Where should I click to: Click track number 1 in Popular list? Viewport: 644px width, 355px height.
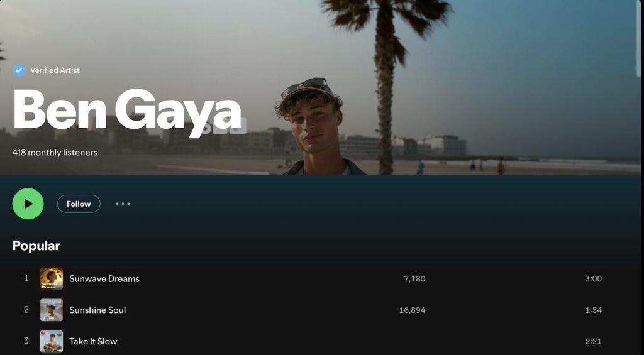[26, 278]
